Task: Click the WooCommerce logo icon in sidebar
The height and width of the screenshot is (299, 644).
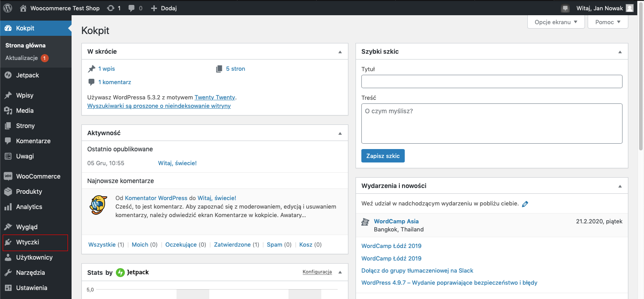Action: pyautogui.click(x=8, y=176)
